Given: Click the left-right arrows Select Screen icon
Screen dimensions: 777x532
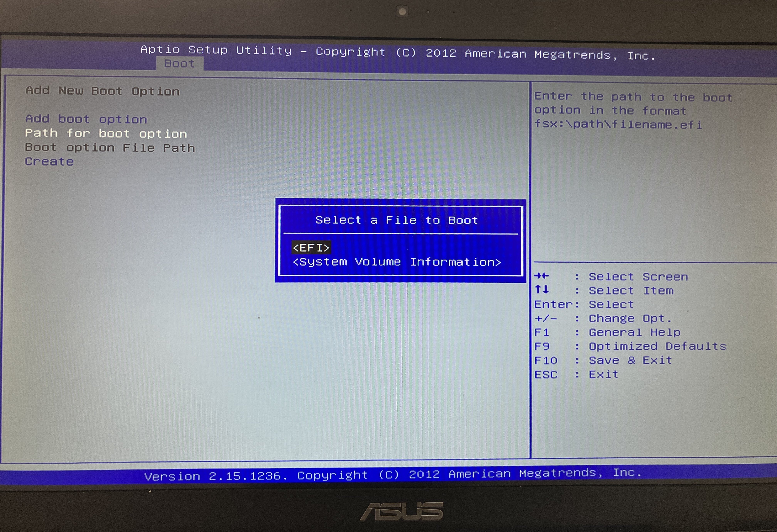Looking at the screenshot, I should pyautogui.click(x=541, y=276).
